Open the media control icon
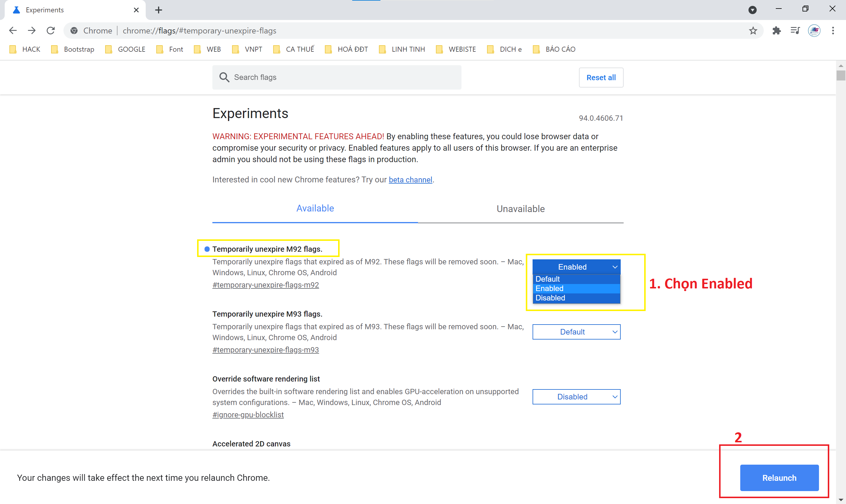The width and height of the screenshot is (846, 504). pos(795,31)
